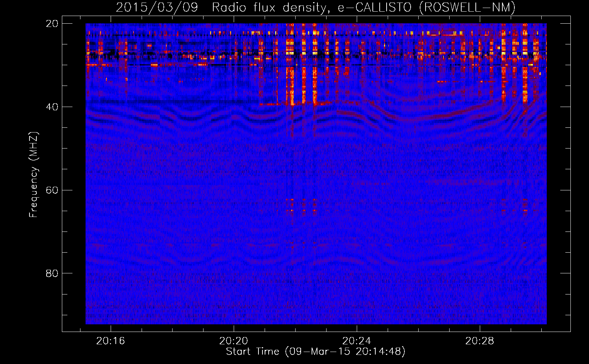Click the 80 frequency axis value

[x=52, y=273]
